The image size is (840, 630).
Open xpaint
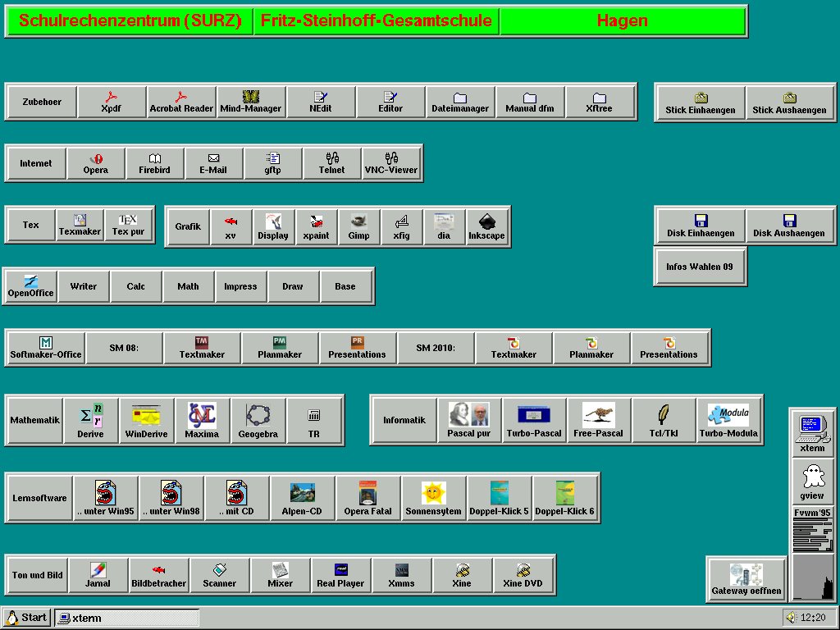[316, 226]
